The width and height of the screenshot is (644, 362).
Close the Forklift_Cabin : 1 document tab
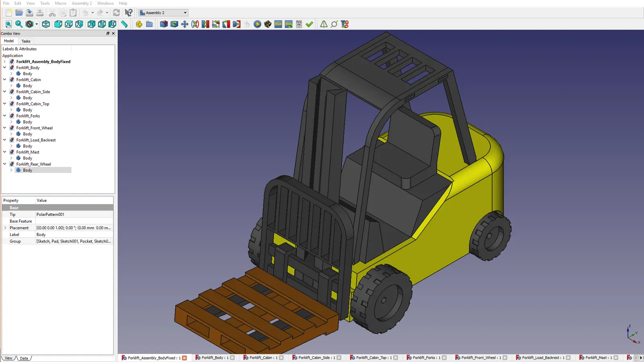coord(281,358)
